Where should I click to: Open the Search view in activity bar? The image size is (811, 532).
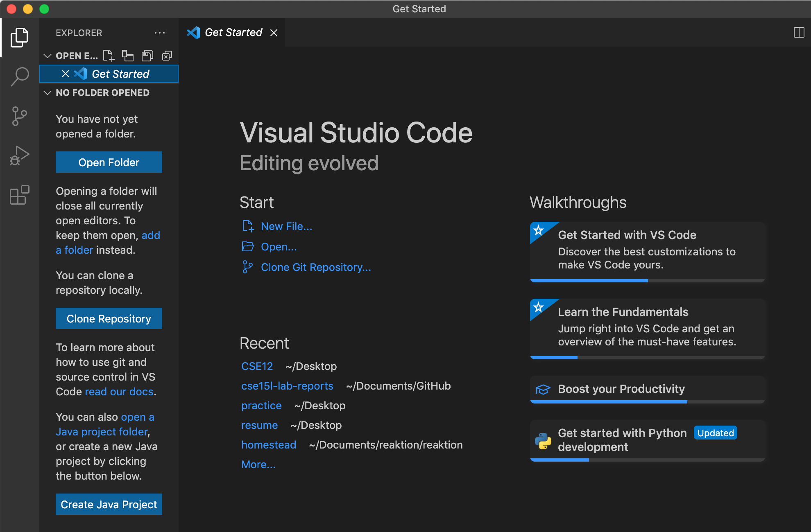click(19, 77)
